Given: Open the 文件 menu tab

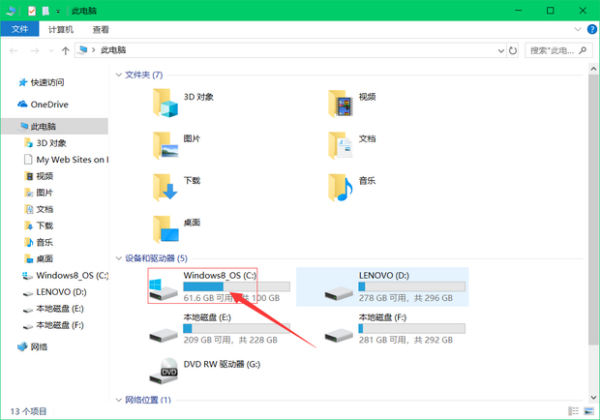Looking at the screenshot, I should [20, 29].
